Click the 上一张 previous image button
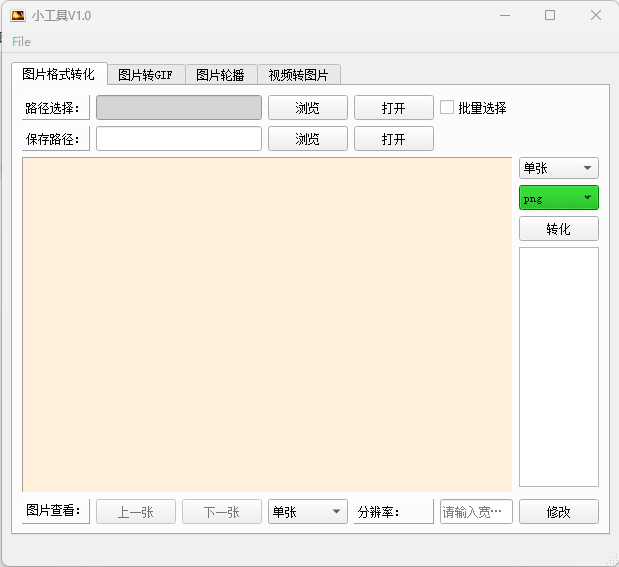 (x=136, y=512)
